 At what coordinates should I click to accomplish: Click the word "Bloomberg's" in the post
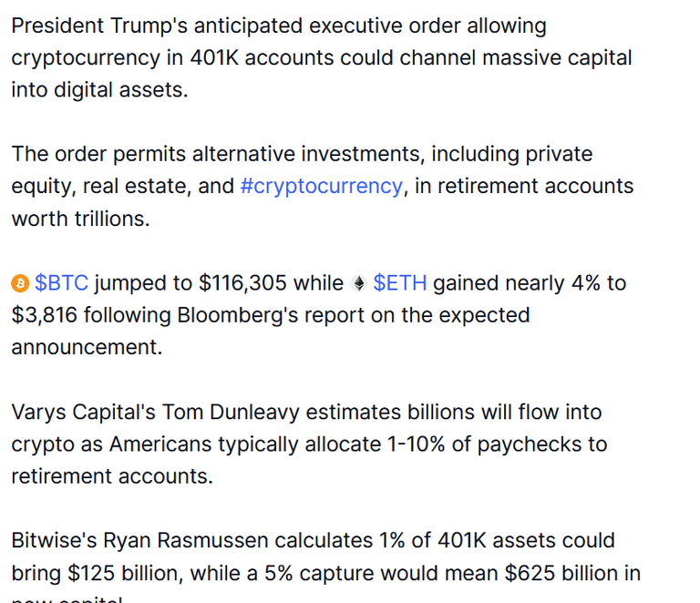pyautogui.click(x=238, y=315)
